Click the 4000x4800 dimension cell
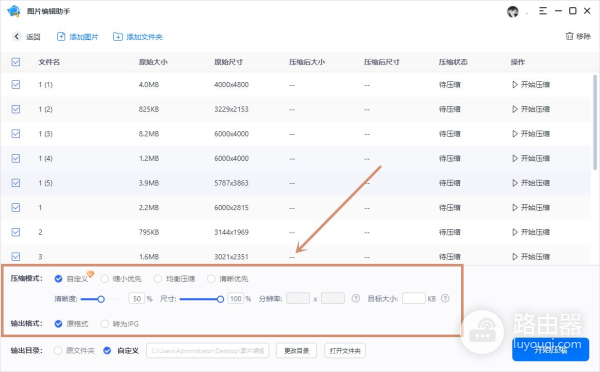 (x=231, y=85)
